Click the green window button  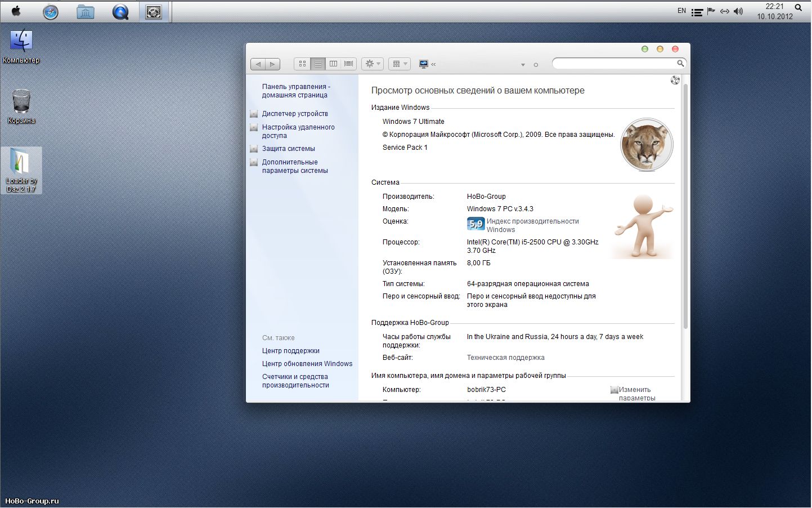pos(645,49)
